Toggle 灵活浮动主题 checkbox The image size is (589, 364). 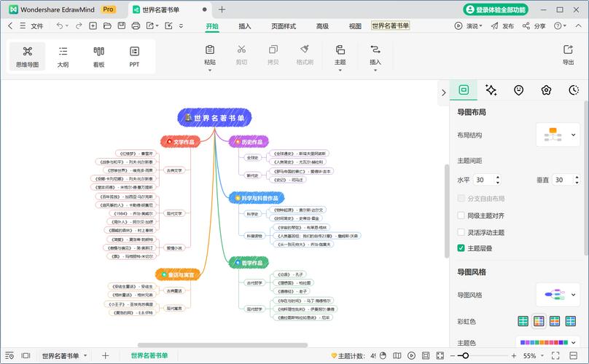pos(461,232)
